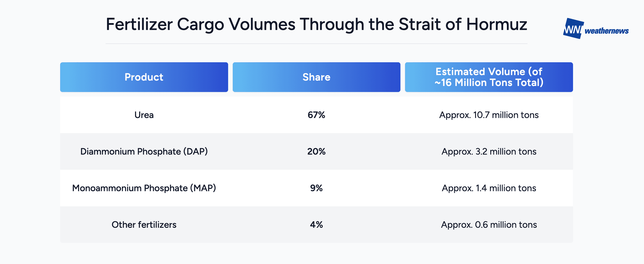Click the Diammonium Phosphate (DAP) cell
The height and width of the screenshot is (264, 644).
coord(144,151)
